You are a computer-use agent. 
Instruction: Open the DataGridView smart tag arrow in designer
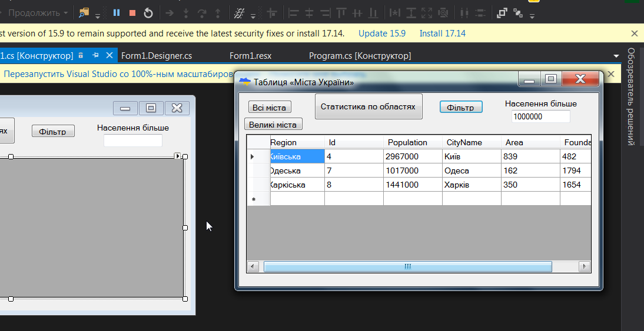(177, 155)
